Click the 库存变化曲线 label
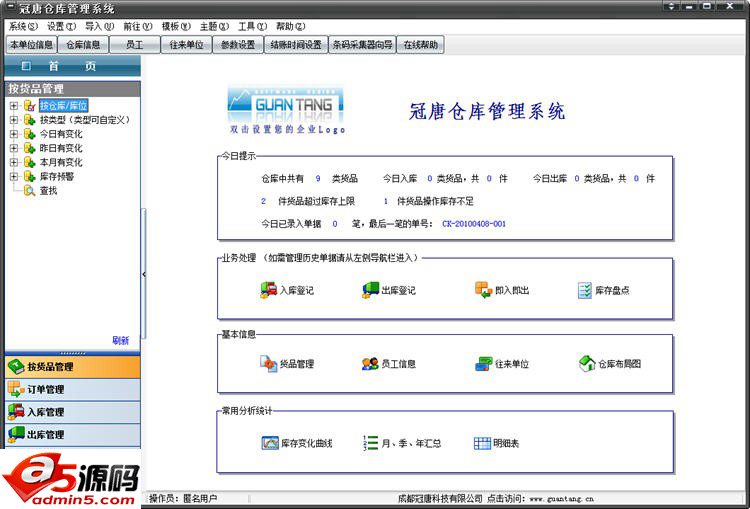Image resolution: width=750 pixels, height=509 pixels. [307, 443]
